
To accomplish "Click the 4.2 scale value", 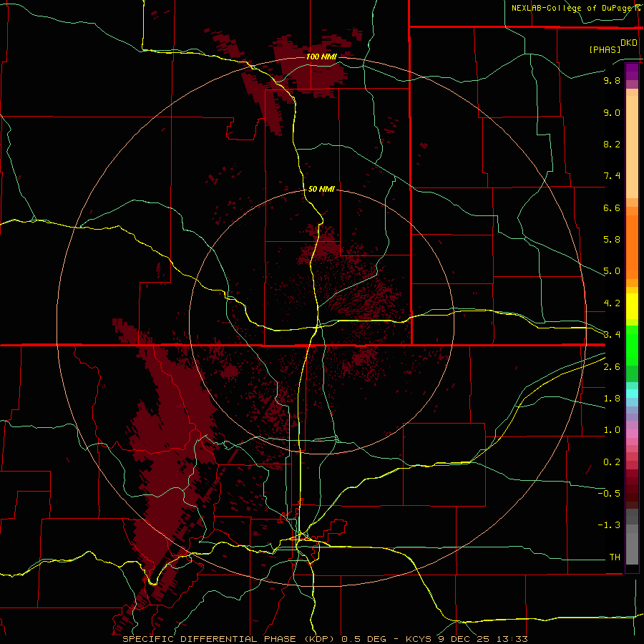I will coord(612,303).
